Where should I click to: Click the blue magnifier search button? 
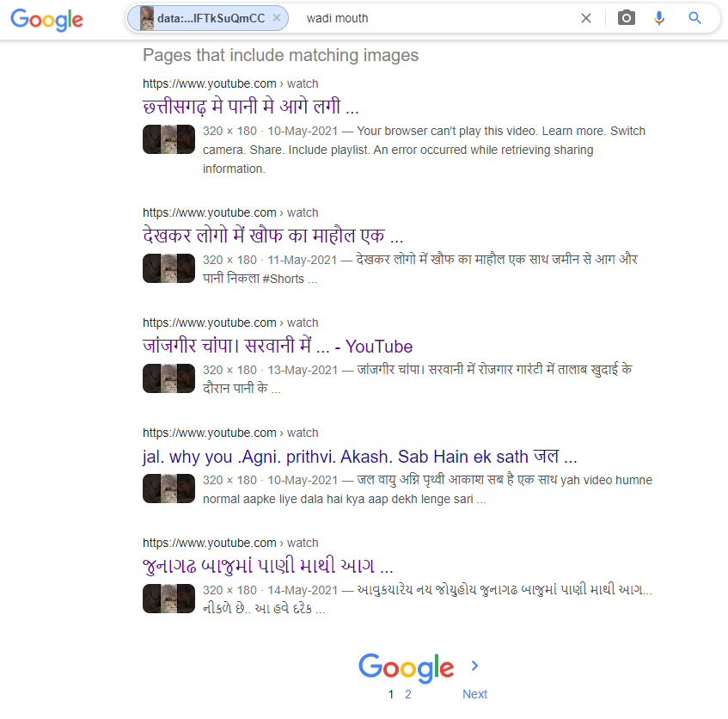click(x=694, y=18)
